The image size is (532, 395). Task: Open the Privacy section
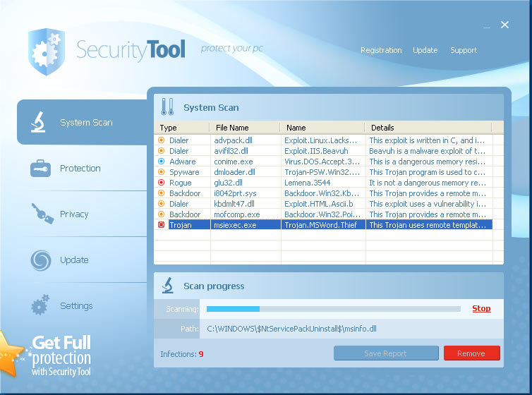74,214
